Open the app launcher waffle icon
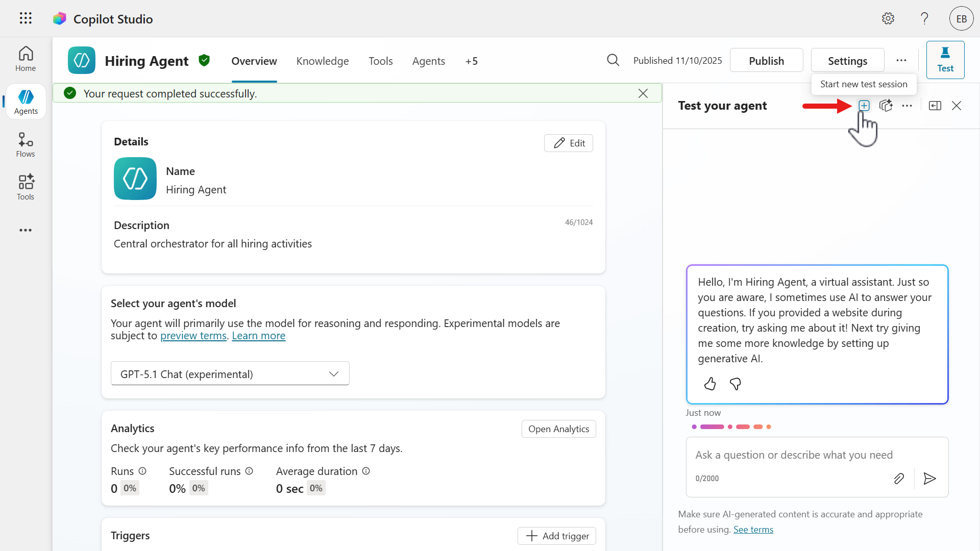This screenshot has height=551, width=980. [26, 19]
